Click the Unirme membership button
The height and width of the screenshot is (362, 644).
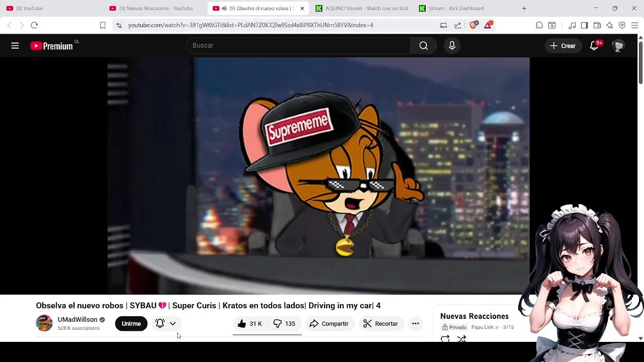[x=131, y=324]
